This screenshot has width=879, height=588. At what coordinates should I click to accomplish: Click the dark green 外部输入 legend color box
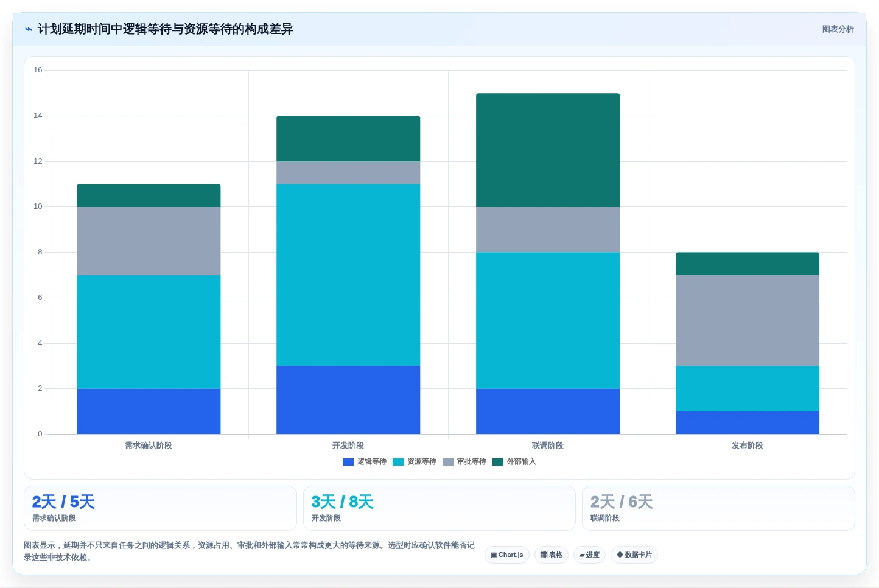pos(498,462)
